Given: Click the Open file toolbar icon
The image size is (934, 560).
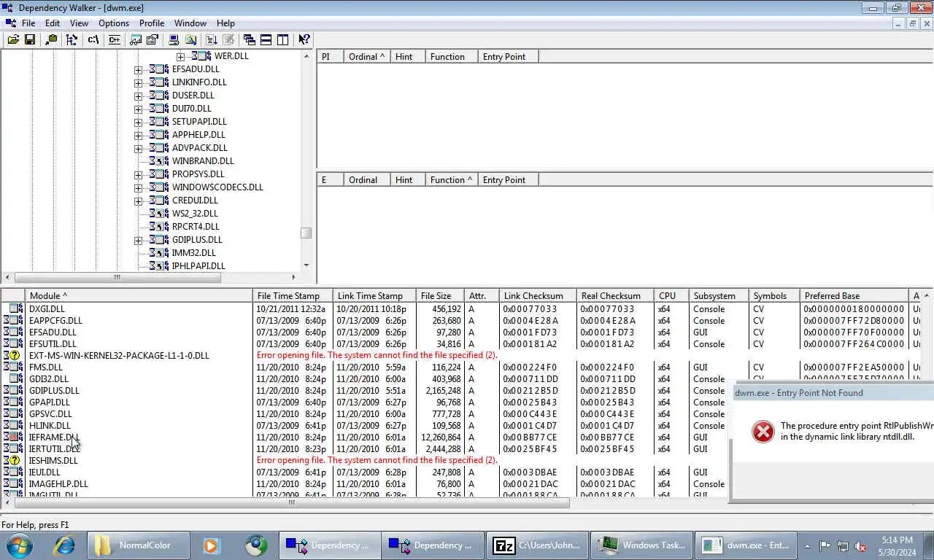Looking at the screenshot, I should [13, 40].
